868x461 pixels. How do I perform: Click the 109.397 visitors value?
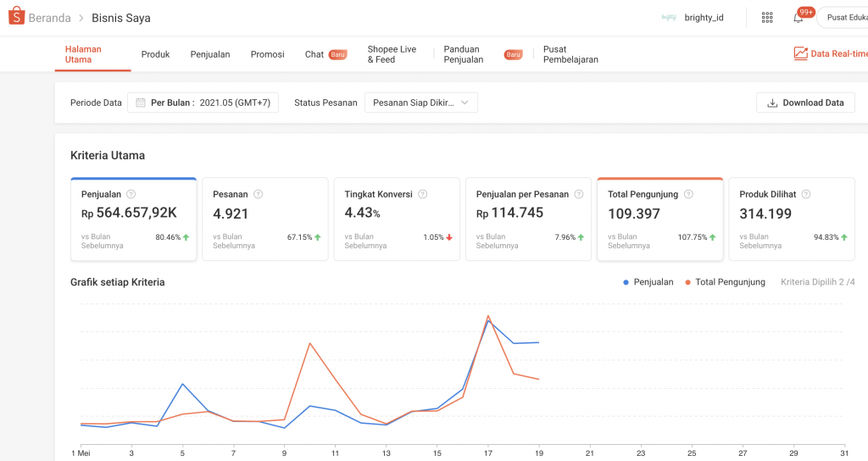tap(634, 214)
